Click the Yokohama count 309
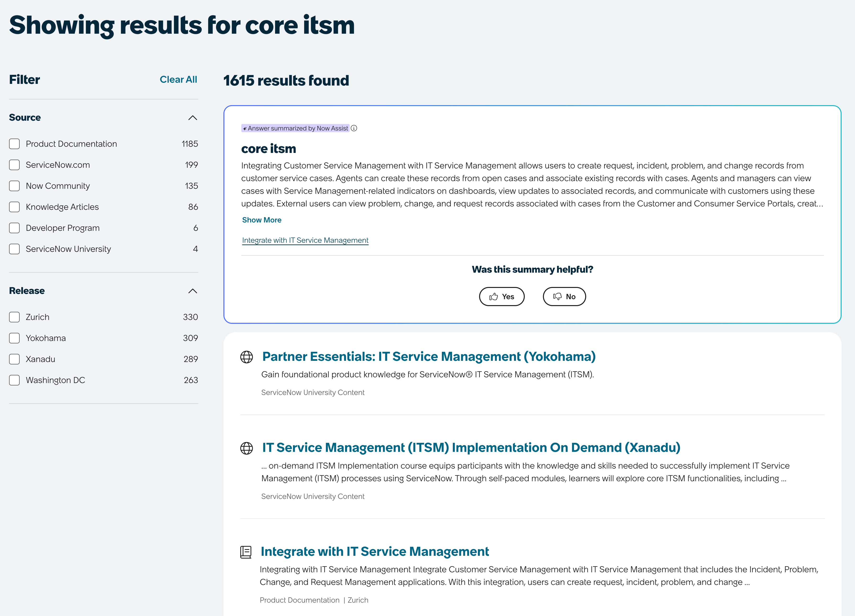This screenshot has width=855, height=616. [x=190, y=338]
